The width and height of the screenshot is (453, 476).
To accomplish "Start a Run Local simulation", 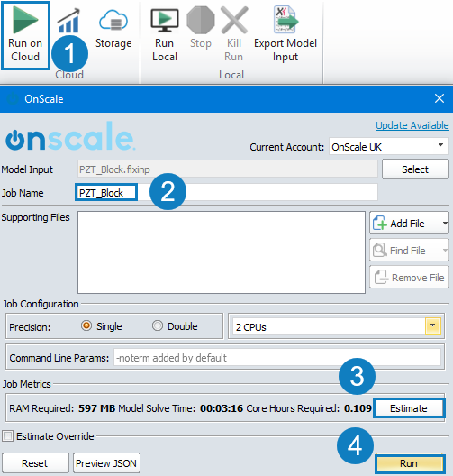I will (165, 20).
